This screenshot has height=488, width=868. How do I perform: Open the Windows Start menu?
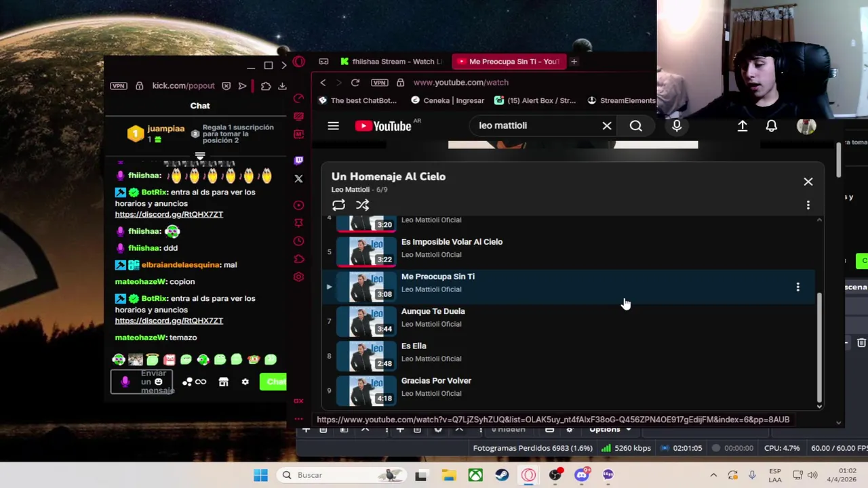point(260,475)
